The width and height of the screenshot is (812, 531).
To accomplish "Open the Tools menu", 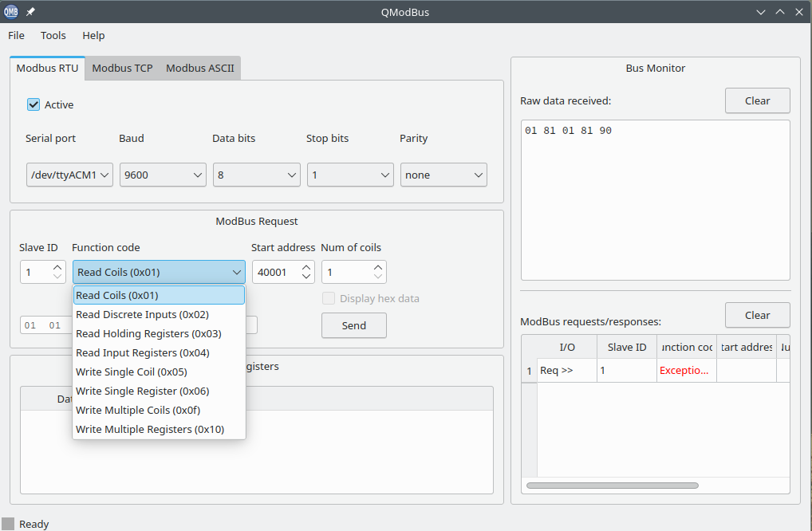I will click(53, 35).
